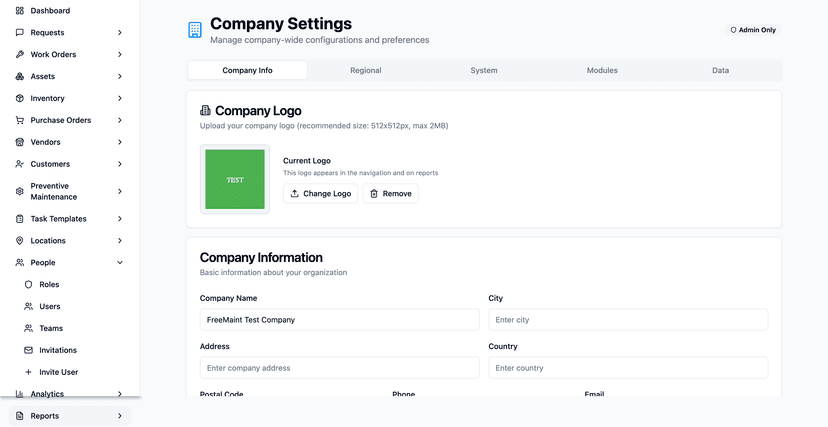Click the Inventory box icon
The height and width of the screenshot is (427, 828).
click(20, 98)
